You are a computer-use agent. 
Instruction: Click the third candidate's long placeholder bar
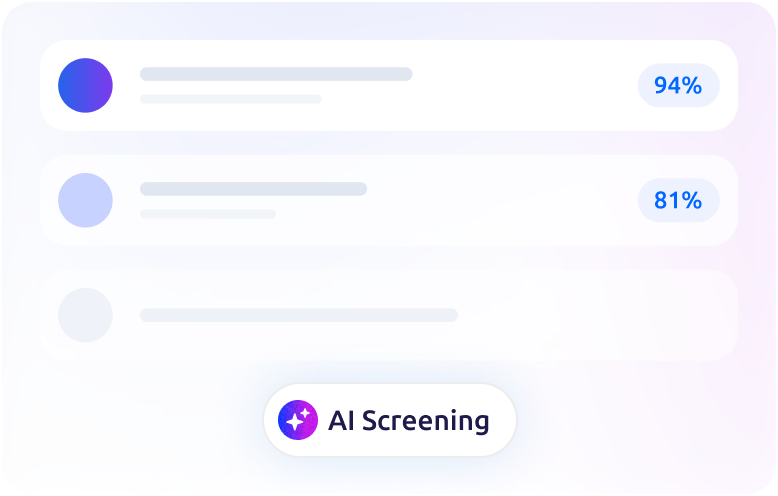coord(299,315)
